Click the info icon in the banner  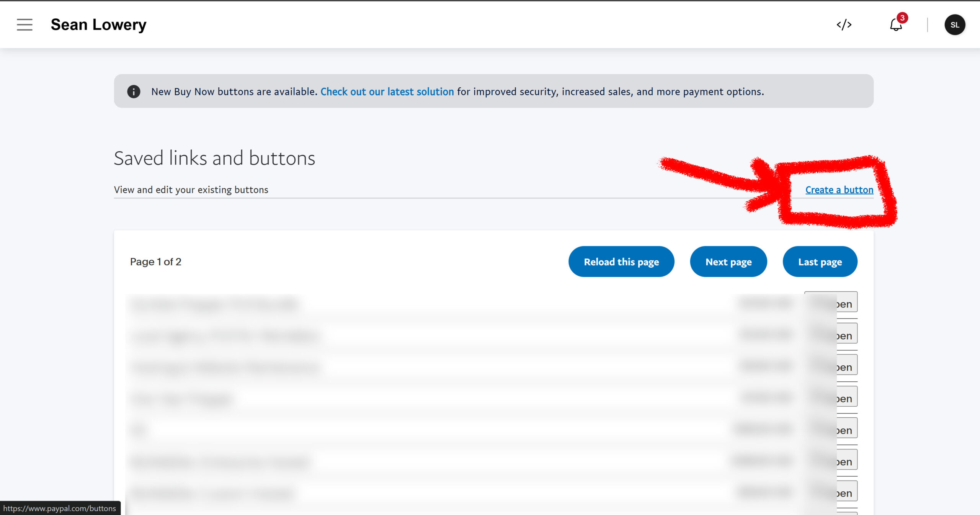coord(134,92)
